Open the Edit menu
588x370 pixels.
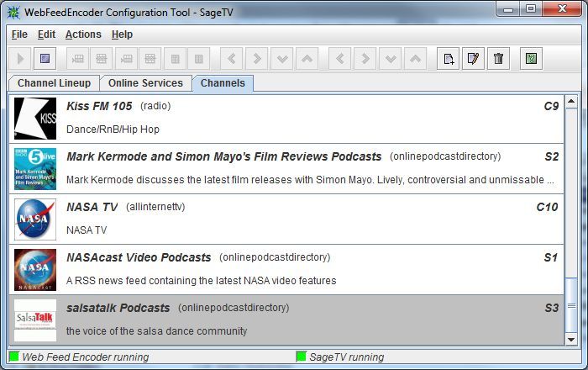46,34
